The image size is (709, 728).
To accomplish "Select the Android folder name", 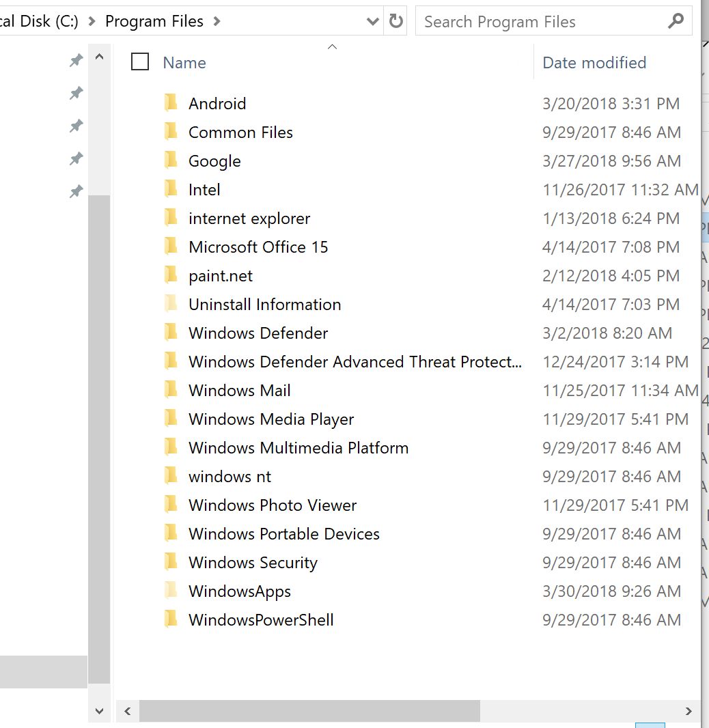I will tap(217, 104).
